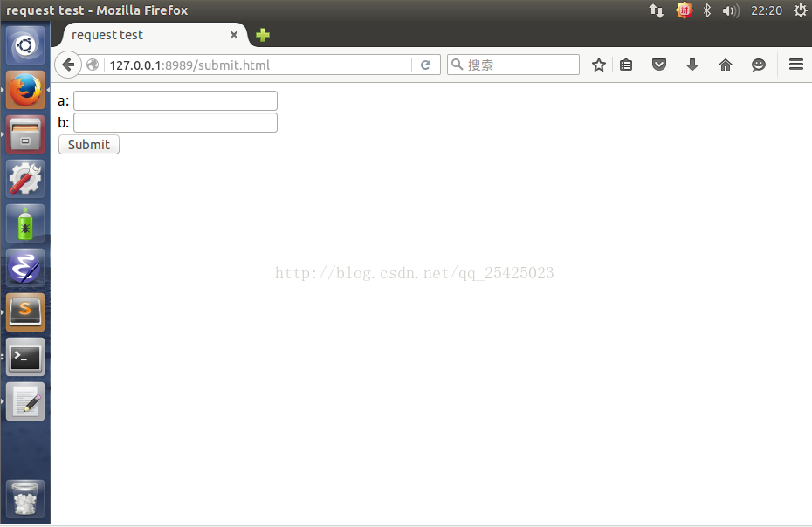Launch Emacs from the dock

(x=25, y=268)
